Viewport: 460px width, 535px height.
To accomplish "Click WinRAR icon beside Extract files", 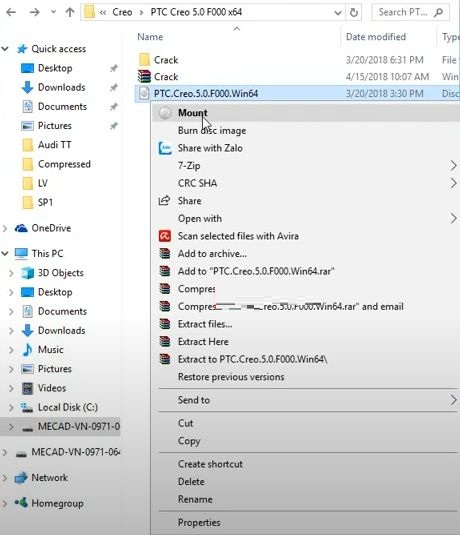I will pos(165,324).
